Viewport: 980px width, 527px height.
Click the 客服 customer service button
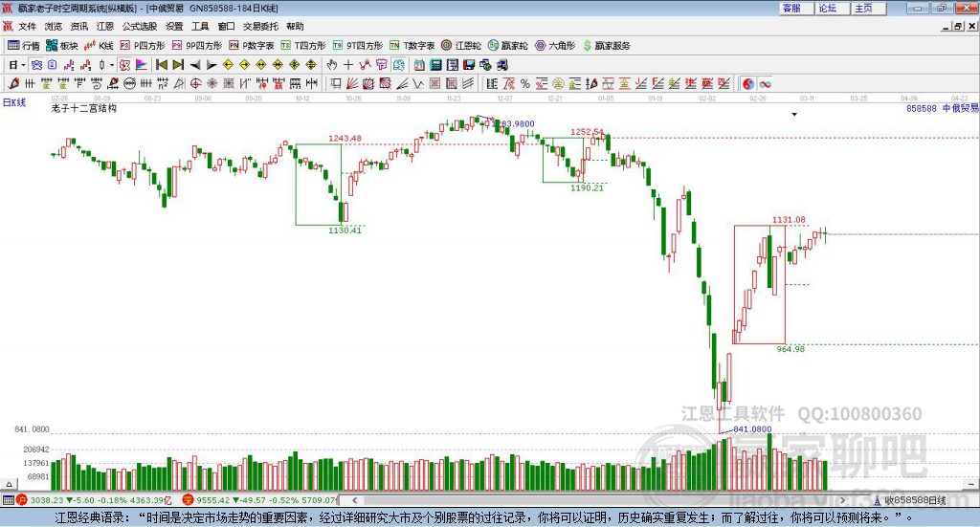[x=795, y=8]
